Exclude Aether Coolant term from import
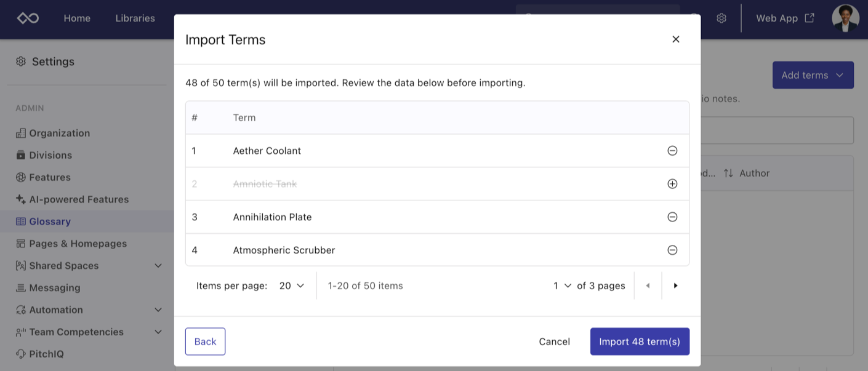Screen dimensions: 868x371 [672, 151]
